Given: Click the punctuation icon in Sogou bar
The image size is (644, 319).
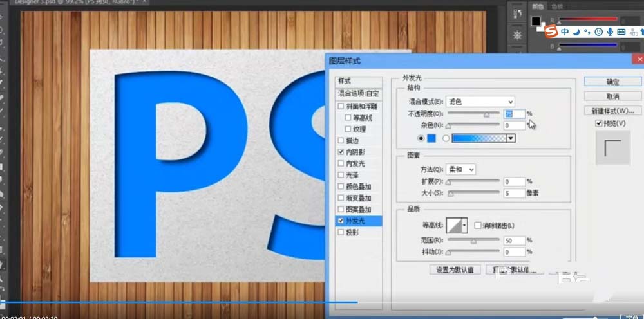Looking at the screenshot, I should [x=587, y=32].
